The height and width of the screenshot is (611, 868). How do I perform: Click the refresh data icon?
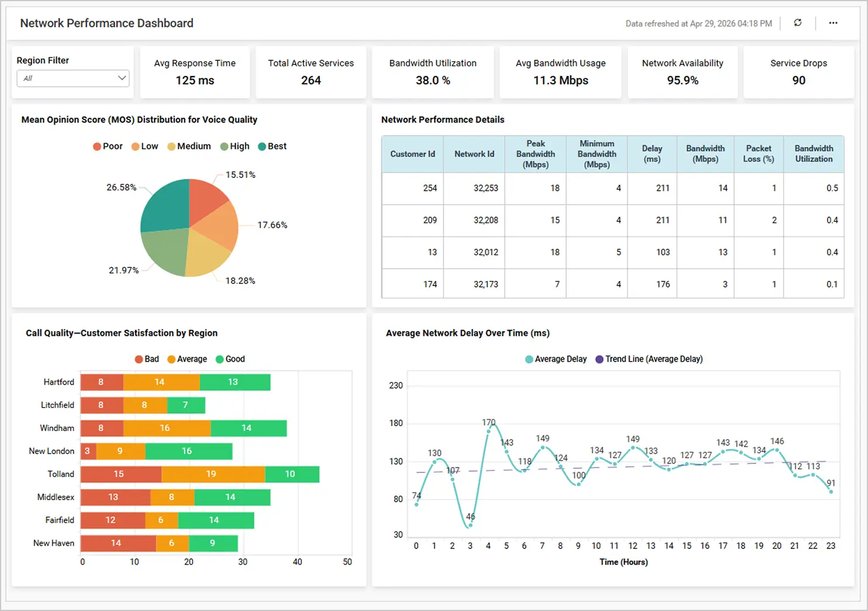pyautogui.click(x=798, y=23)
